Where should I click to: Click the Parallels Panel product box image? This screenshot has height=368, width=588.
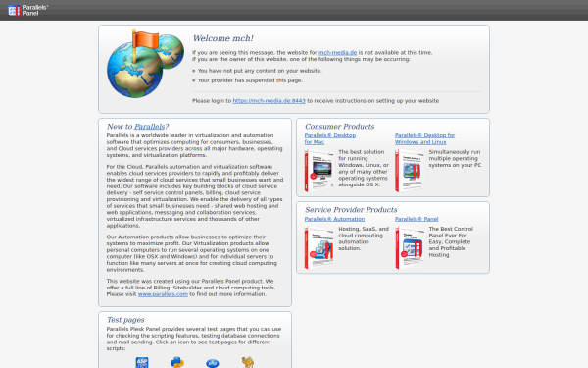410,248
